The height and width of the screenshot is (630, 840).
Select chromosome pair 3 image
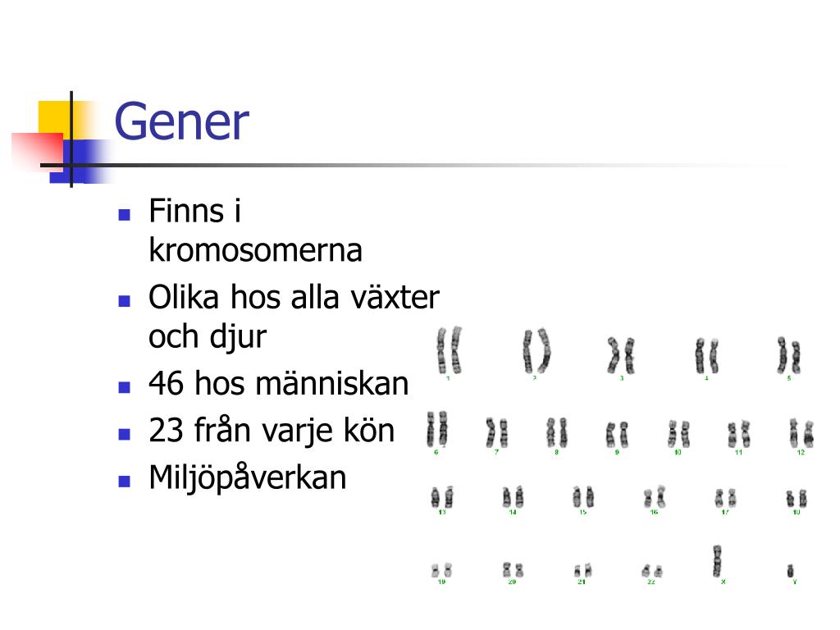[621, 355]
